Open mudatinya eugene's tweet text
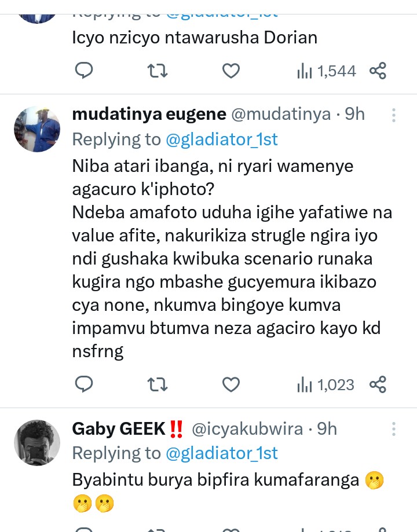Viewport: 417px width, 532px height. tap(232, 259)
